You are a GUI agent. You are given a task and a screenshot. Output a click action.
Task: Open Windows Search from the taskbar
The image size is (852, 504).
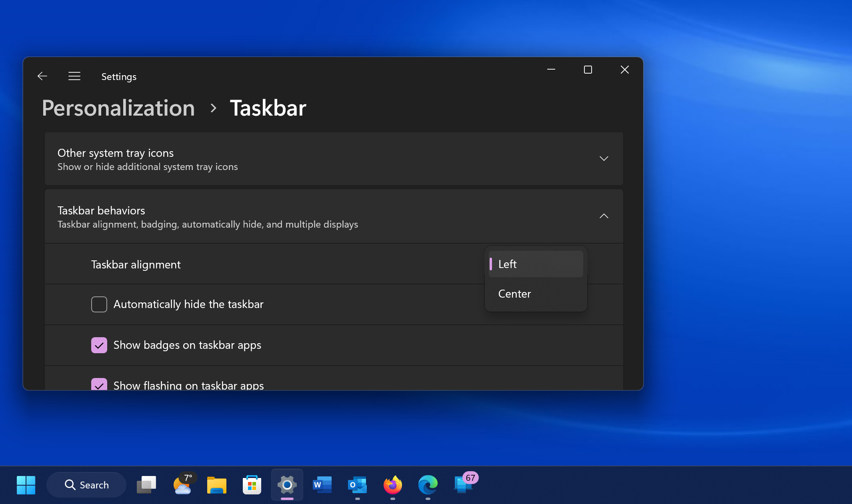(x=86, y=484)
